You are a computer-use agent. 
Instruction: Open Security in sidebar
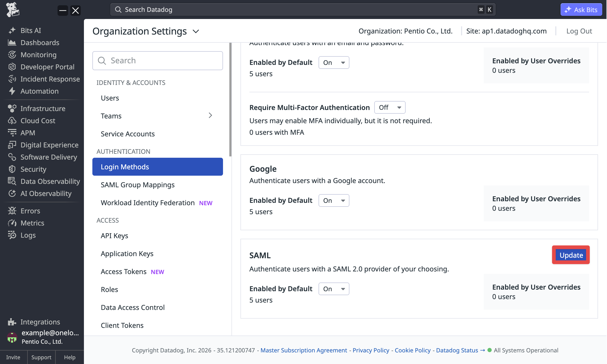coord(33,169)
